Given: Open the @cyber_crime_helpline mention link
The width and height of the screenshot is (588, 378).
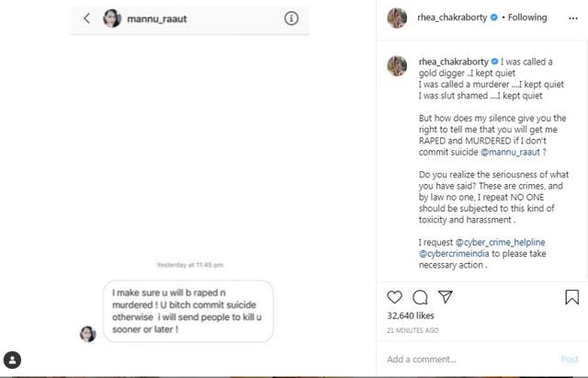Looking at the screenshot, I should pyautogui.click(x=500, y=242).
